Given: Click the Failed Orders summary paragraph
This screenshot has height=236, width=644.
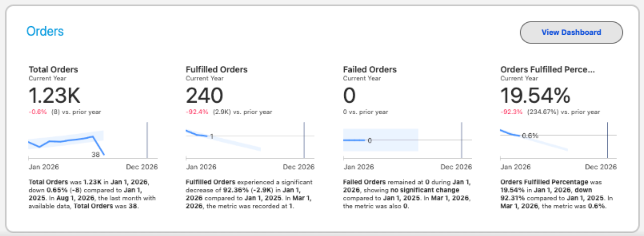Looking at the screenshot, I should tap(407, 194).
